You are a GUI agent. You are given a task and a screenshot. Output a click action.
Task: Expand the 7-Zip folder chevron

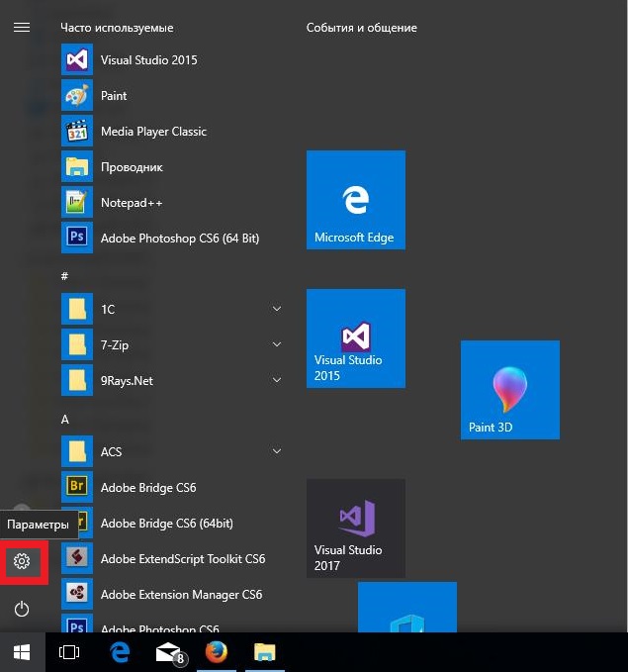pyautogui.click(x=277, y=344)
